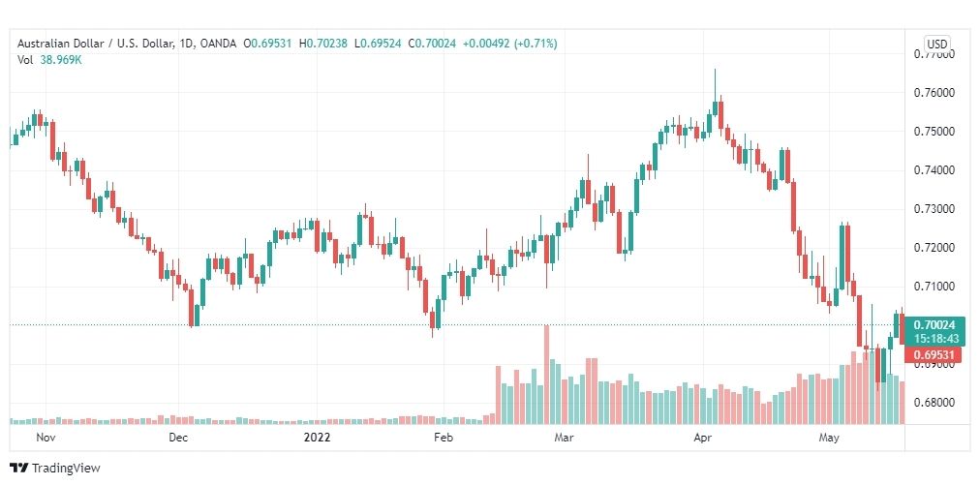This screenshot has width=980, height=485.
Task: Select the Dec marker on the time axis
Action: [179, 438]
